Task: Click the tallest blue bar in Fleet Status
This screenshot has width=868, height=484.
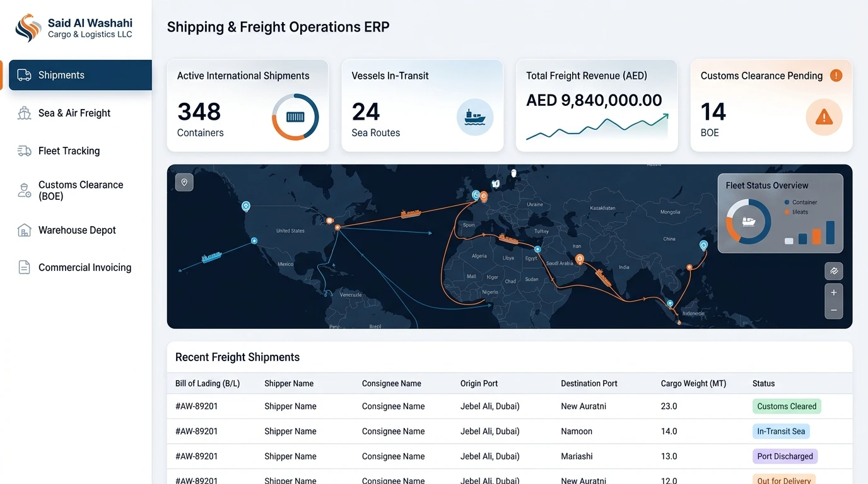Action: 830,233
